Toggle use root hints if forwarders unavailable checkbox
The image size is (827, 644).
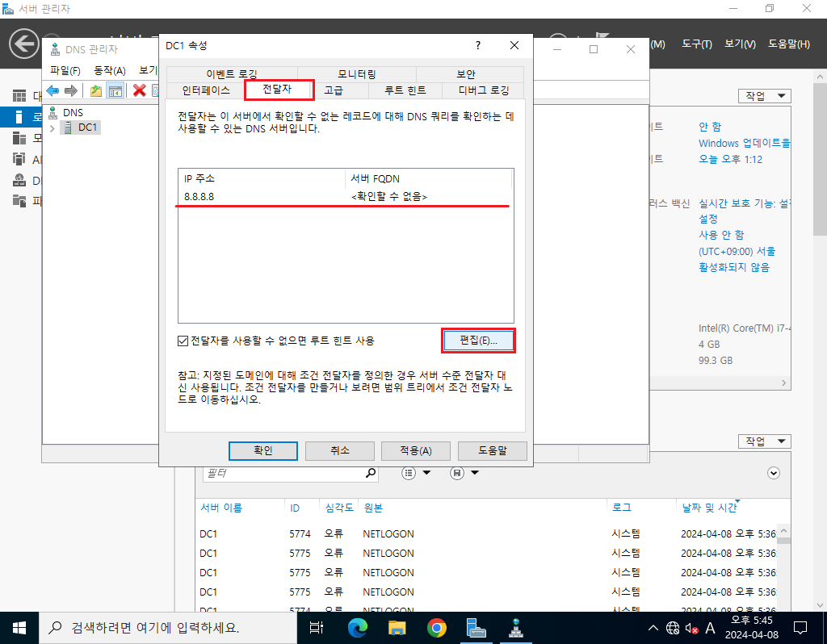pos(183,341)
